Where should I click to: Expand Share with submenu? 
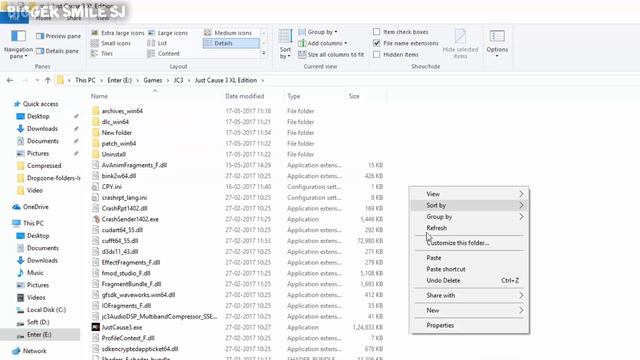pos(469,296)
